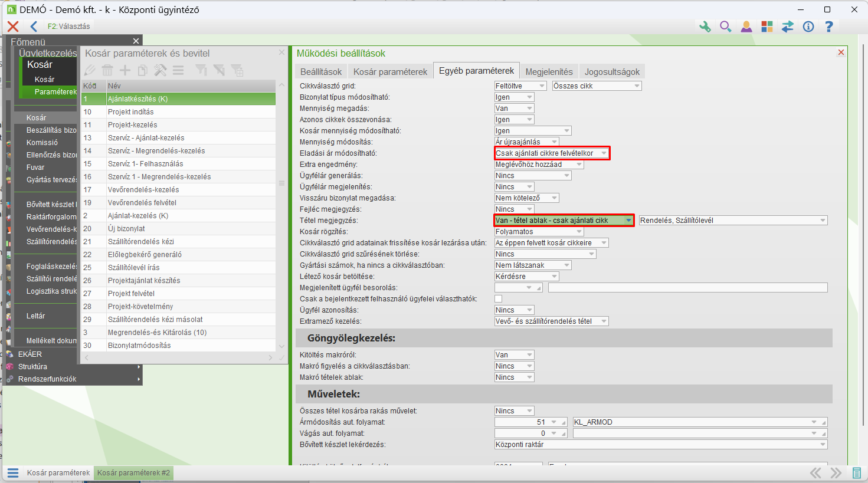The width and height of the screenshot is (868, 483).
Task: Click the trash delete icon in list toolbar
Action: point(107,71)
